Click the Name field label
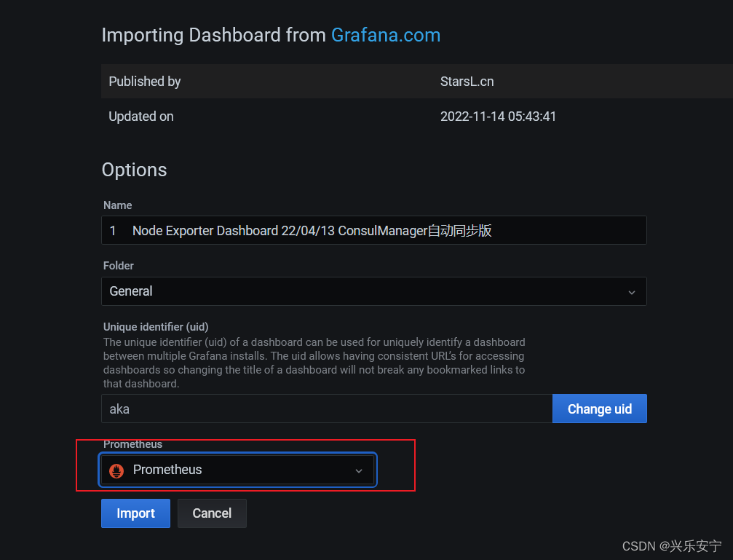 [117, 205]
